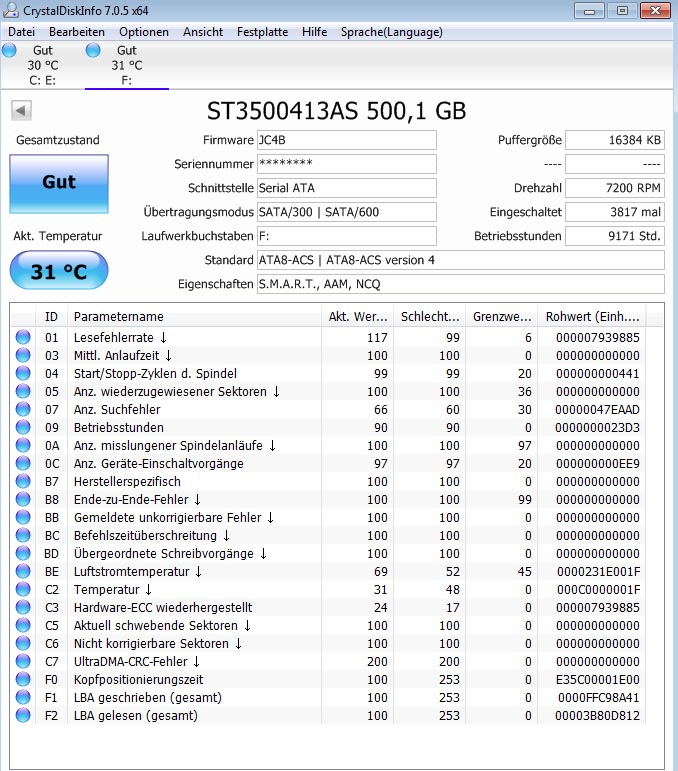Viewport: 678px width, 771px height.
Task: Click status orb for Hardware-ECC wiederhergestellt row
Action: 23,607
